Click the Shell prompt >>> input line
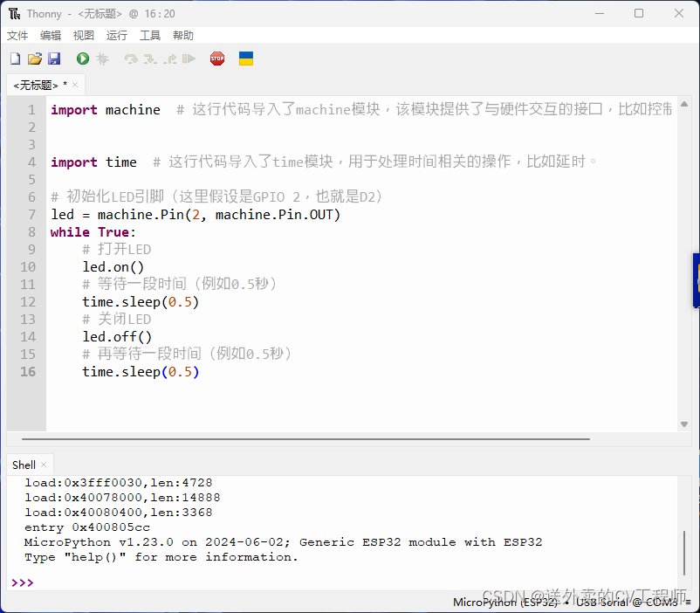Screen dimensions: 700x613 pyautogui.click(x=344, y=582)
